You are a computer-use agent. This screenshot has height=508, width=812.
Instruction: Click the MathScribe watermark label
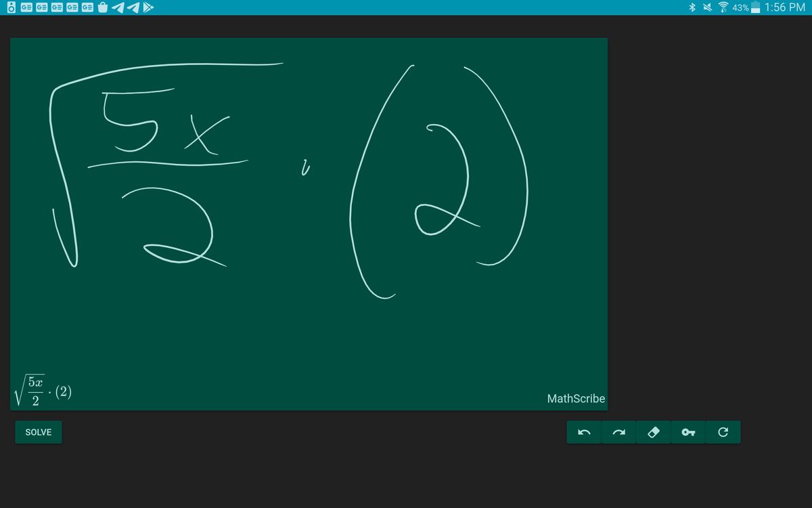tap(576, 399)
